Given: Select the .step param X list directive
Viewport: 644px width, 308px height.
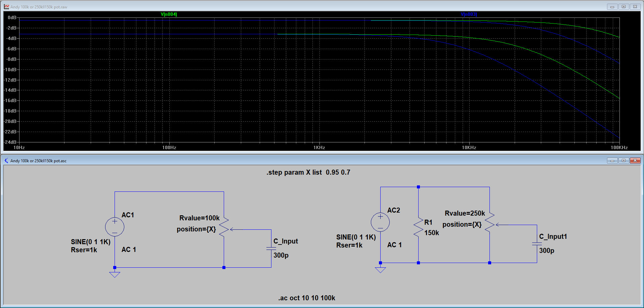Looking at the screenshot, I should tap(308, 172).
